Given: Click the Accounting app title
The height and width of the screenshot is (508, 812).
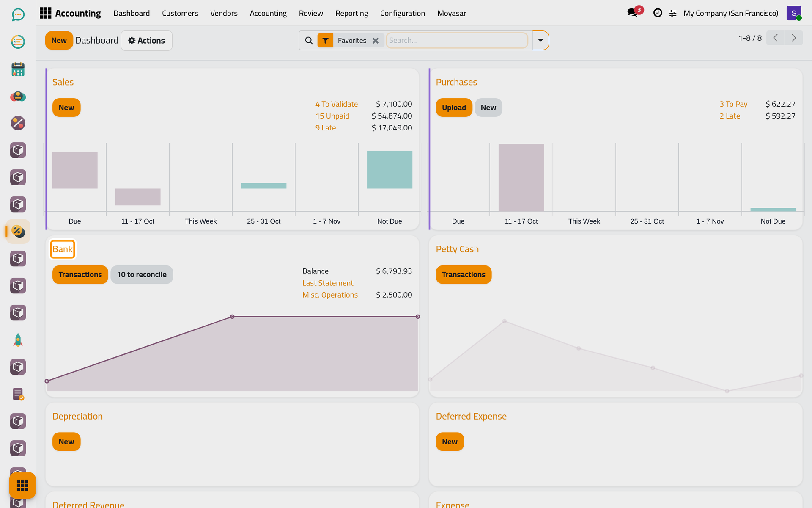Looking at the screenshot, I should point(78,13).
